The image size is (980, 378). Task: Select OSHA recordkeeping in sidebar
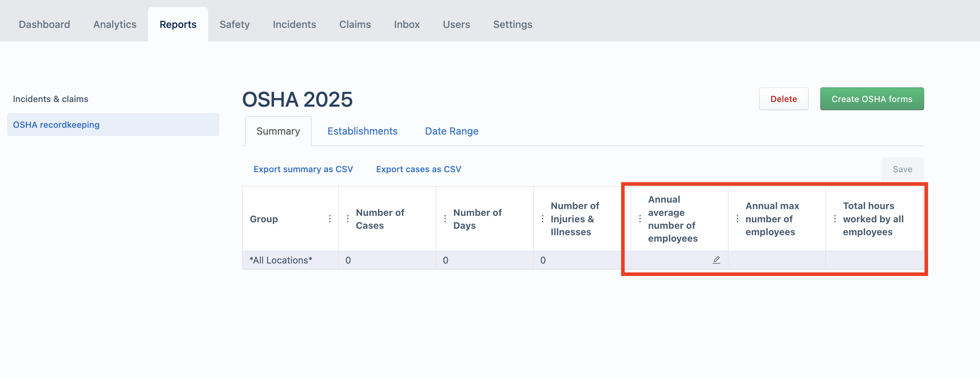[113, 125]
